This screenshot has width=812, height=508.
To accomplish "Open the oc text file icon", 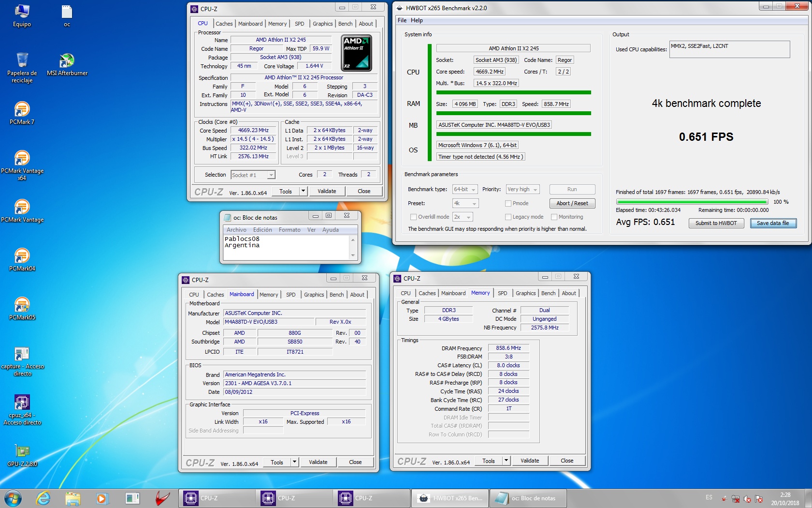I will [x=67, y=16].
